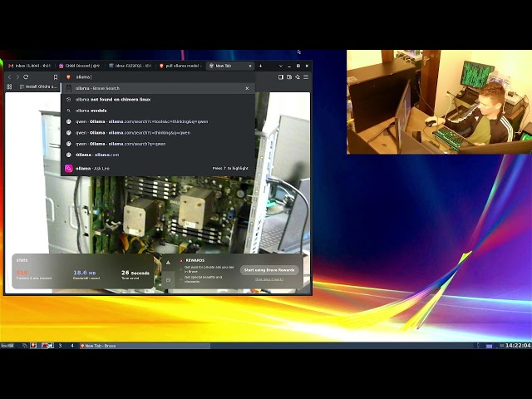Select 'ollama models' search suggestion

158,111
